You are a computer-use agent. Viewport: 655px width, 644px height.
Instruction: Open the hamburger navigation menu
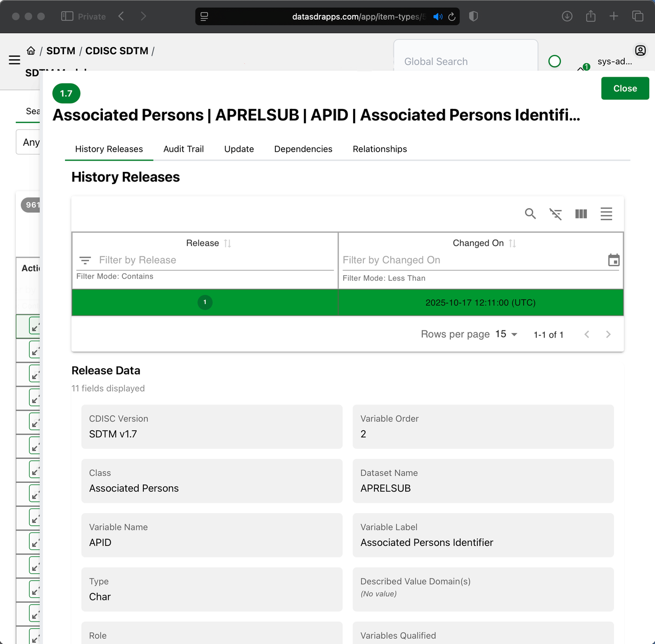[14, 60]
